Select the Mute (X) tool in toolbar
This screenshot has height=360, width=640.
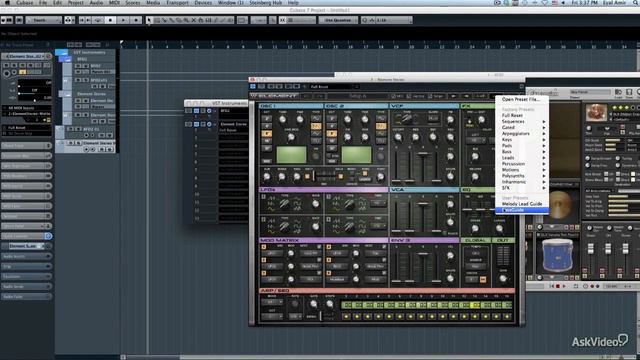(x=194, y=20)
